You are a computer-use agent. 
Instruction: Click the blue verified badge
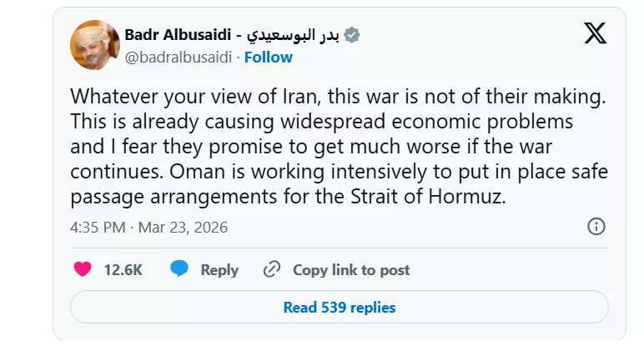(x=353, y=35)
